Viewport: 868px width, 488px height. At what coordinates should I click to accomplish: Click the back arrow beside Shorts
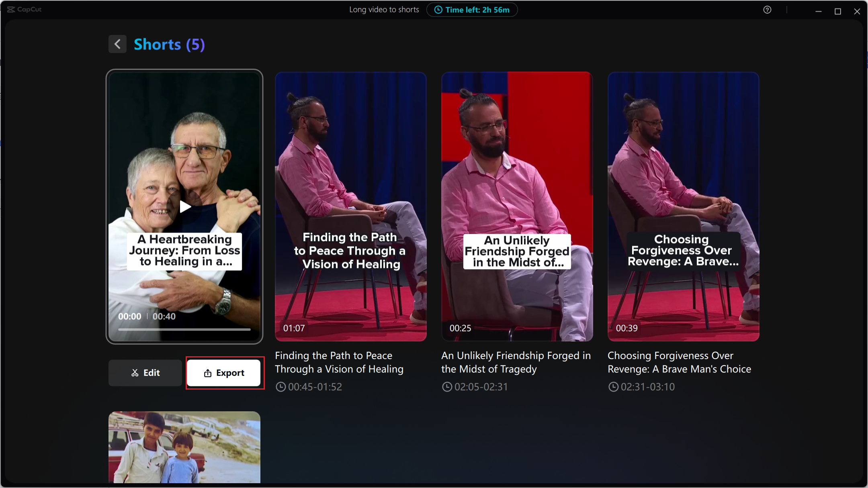117,44
